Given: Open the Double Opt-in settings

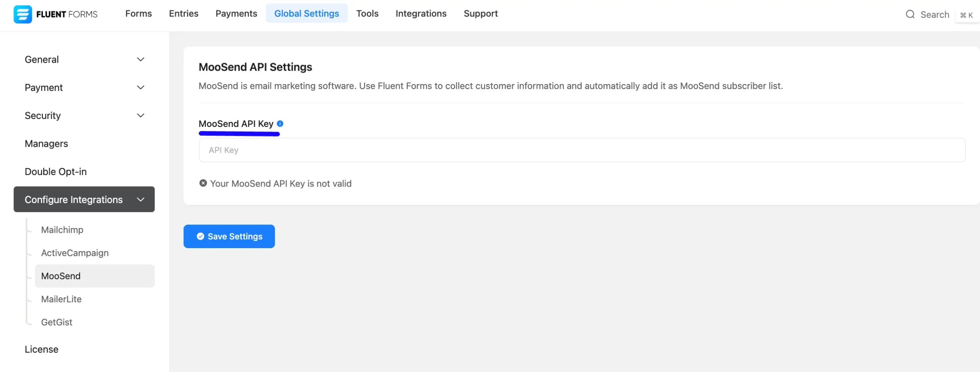Looking at the screenshot, I should coord(56,171).
